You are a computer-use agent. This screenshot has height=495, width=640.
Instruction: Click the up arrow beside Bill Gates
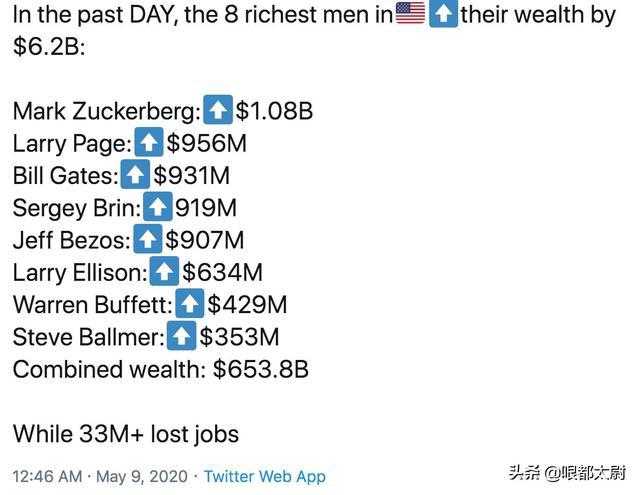(134, 176)
